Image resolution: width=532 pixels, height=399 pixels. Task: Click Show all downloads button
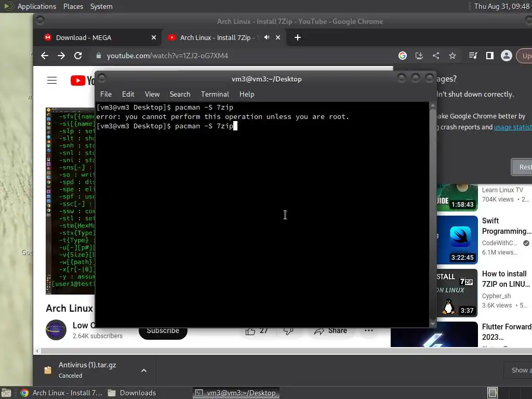pyautogui.click(x=518, y=370)
